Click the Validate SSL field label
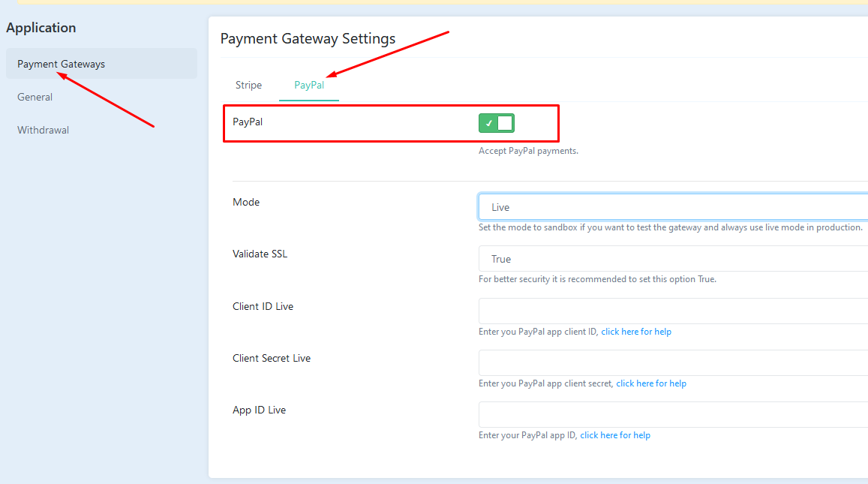This screenshot has width=868, height=484. (x=260, y=254)
